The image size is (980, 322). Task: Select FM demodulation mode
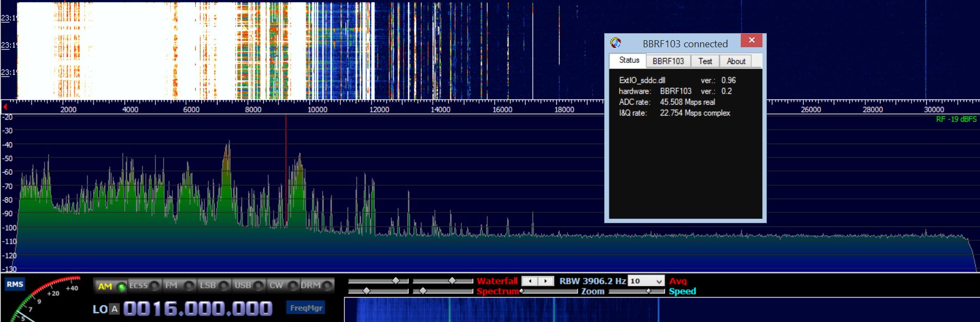[x=179, y=286]
